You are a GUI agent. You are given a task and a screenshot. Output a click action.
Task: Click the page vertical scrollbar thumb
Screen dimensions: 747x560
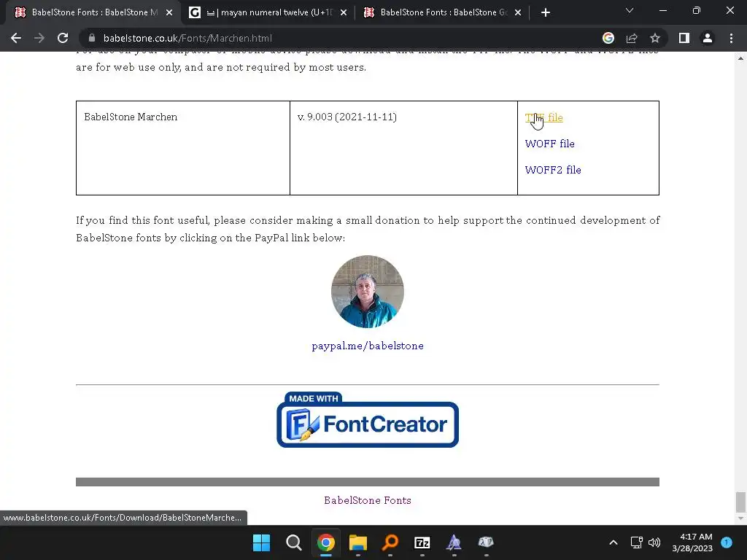740,502
